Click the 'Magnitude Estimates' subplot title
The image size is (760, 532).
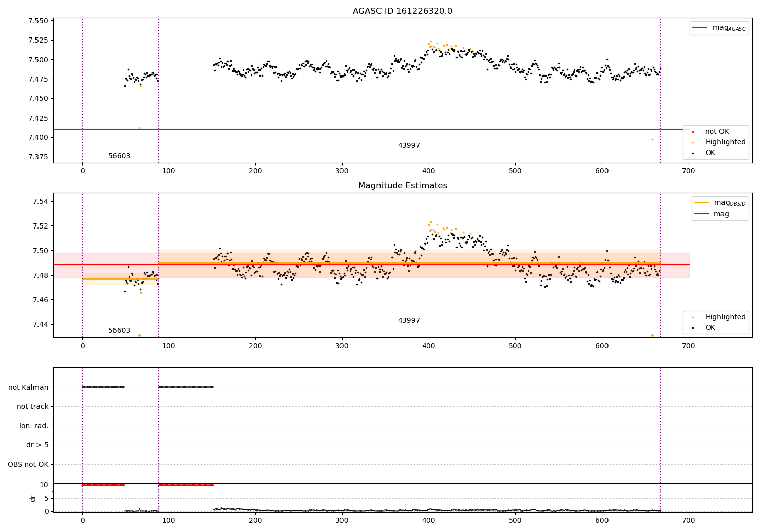(x=402, y=186)
